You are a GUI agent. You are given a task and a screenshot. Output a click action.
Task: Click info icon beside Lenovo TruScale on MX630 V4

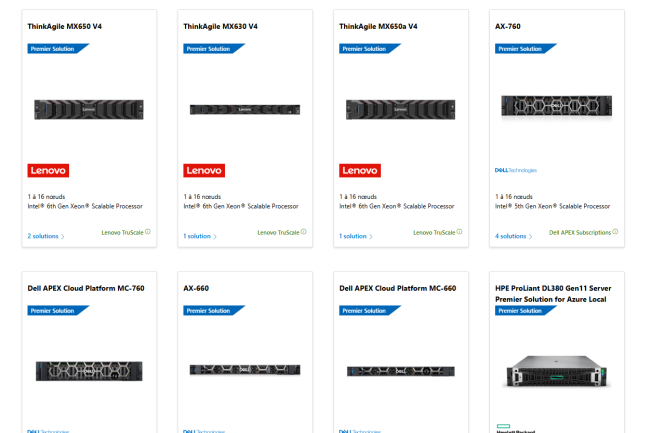point(304,232)
